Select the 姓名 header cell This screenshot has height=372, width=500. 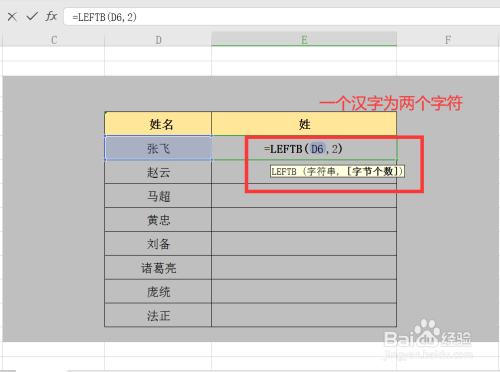[x=158, y=124]
